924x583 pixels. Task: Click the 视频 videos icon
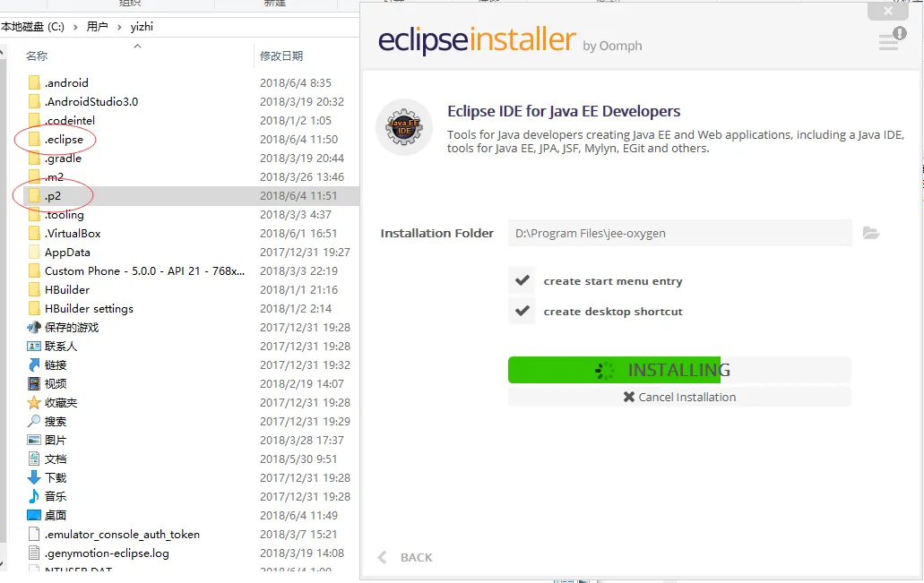34,384
